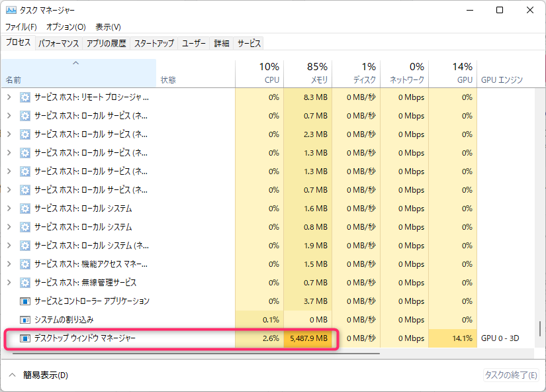Go to the スタートアップ tab

coord(154,44)
